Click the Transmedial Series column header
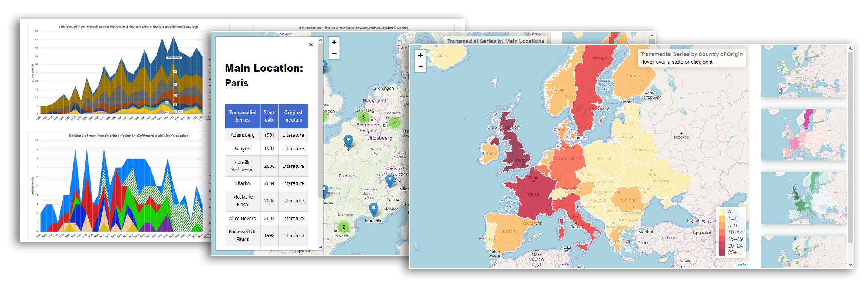The height and width of the screenshot is (289, 868). tap(243, 116)
